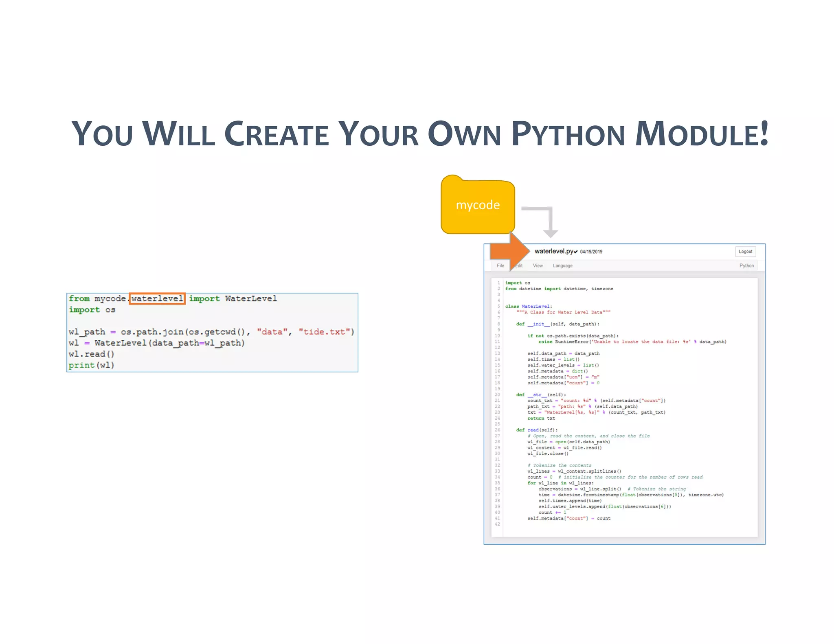Click the 'class WaterLevel:' line
This screenshot has width=834, height=644.
529,306
